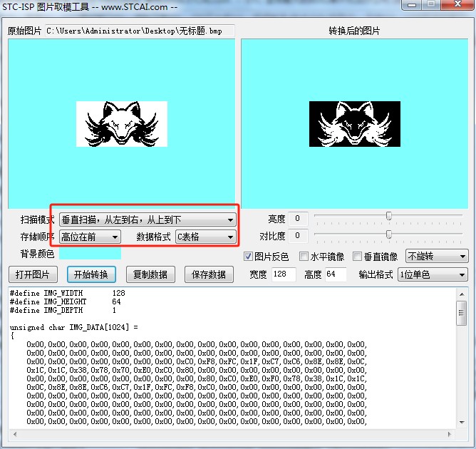Click the horizontal scroll right arrow
This screenshot has width=476, height=449.
click(x=450, y=434)
